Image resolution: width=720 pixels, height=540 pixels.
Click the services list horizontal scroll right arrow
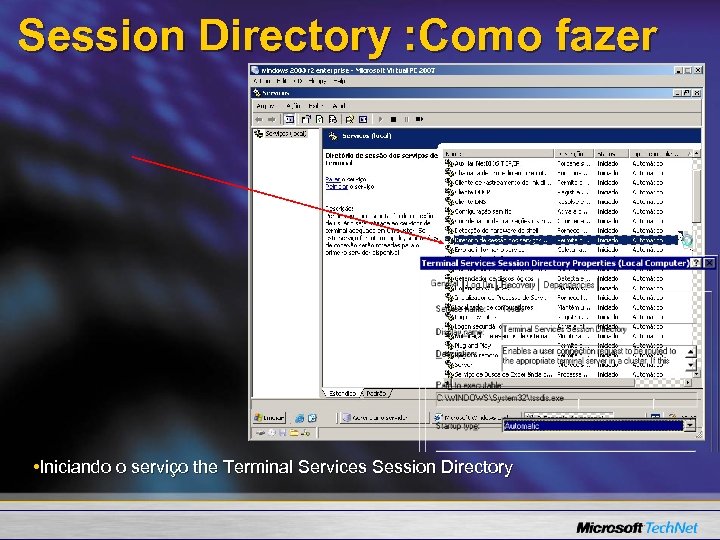(688, 382)
